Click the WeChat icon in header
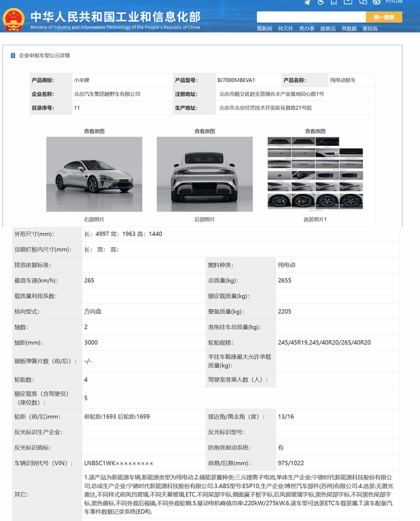The width and height of the screenshot is (420, 521). click(363, 2)
